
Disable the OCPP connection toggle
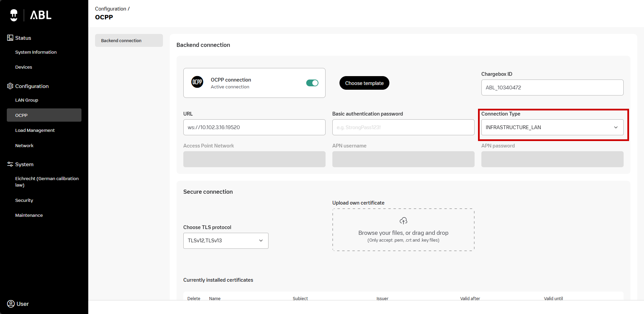coord(312,83)
